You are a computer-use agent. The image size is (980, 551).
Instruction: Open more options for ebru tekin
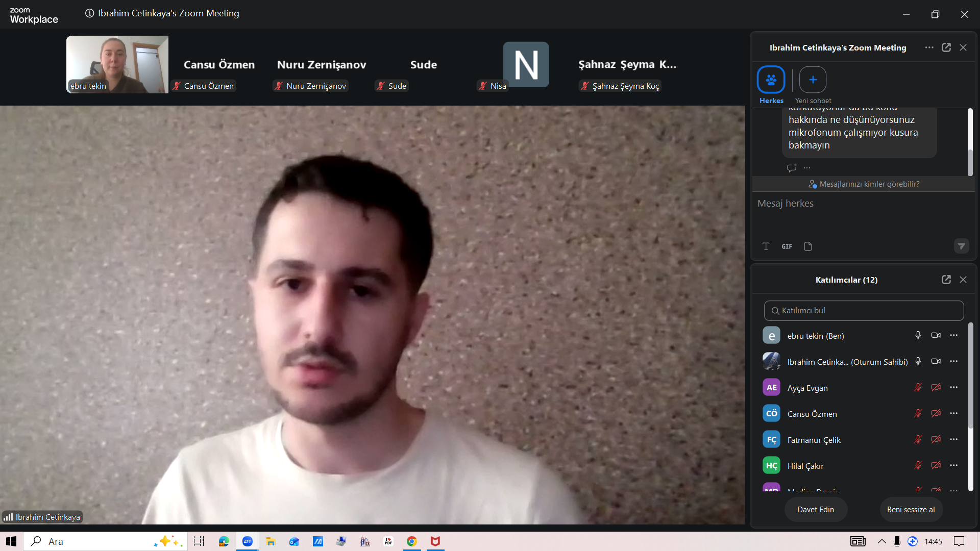(x=953, y=335)
